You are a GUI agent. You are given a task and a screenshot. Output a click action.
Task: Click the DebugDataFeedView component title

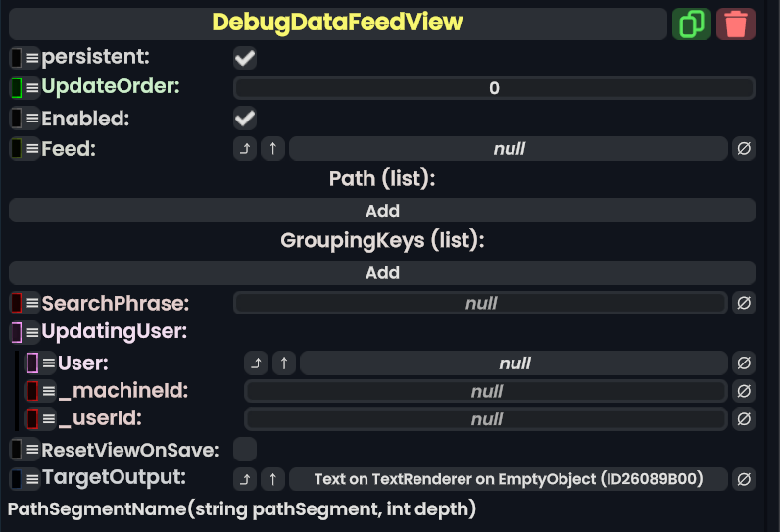(x=337, y=23)
